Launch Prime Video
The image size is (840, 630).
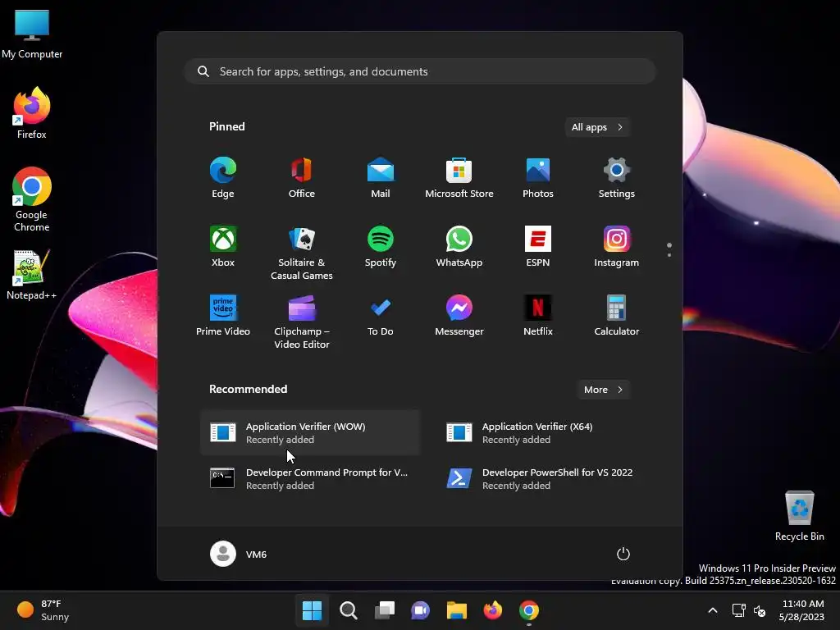coord(223,316)
